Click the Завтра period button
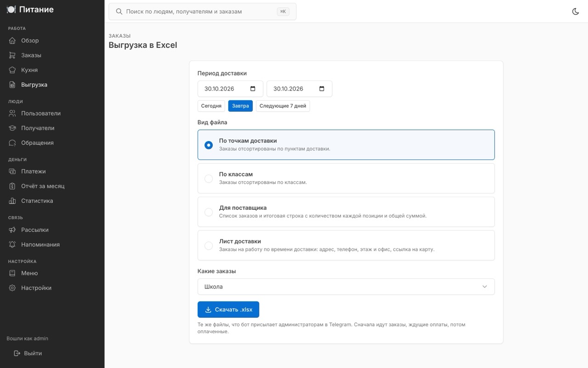588x368 pixels. (240, 106)
